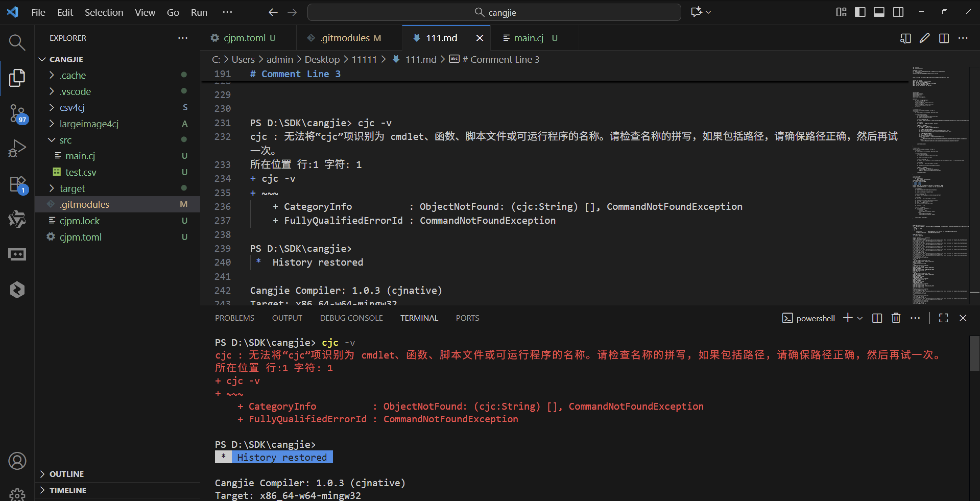This screenshot has width=980, height=501.
Task: Switch to the PROBLEMS panel tab
Action: coord(234,318)
